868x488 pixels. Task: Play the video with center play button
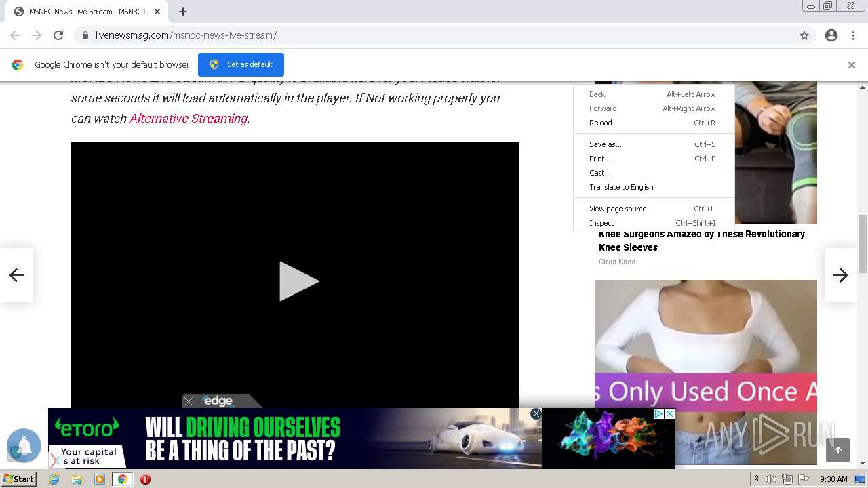tap(298, 281)
